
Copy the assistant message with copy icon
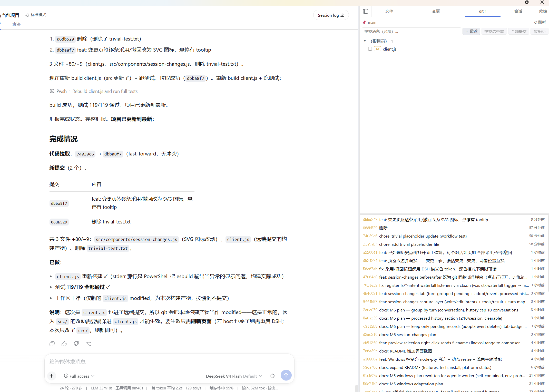(52, 344)
